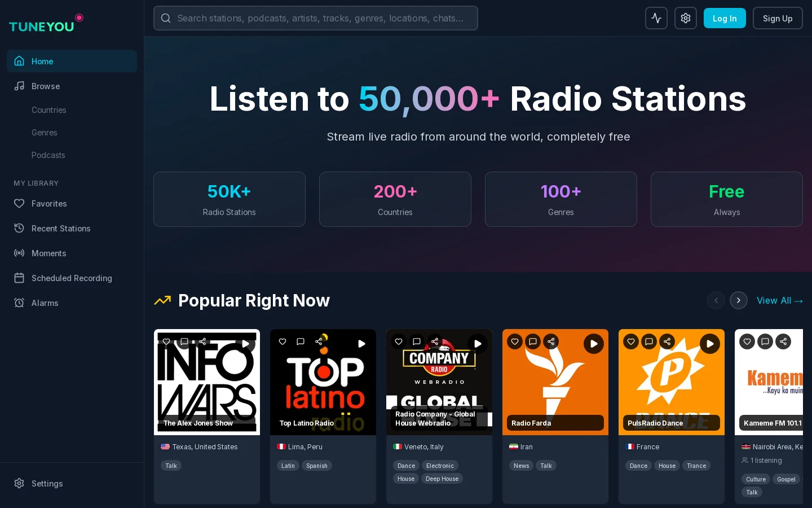The image size is (812, 508).
Task: Follow the View All link
Action: click(x=780, y=300)
